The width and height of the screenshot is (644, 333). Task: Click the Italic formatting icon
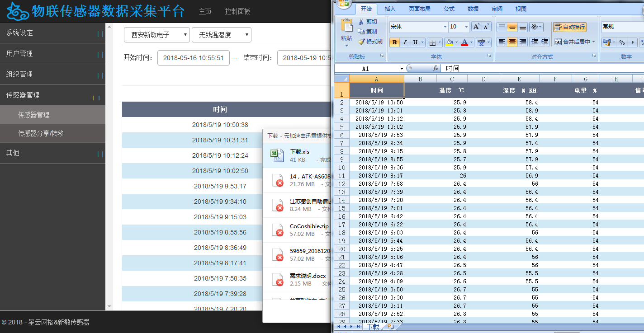(x=405, y=42)
